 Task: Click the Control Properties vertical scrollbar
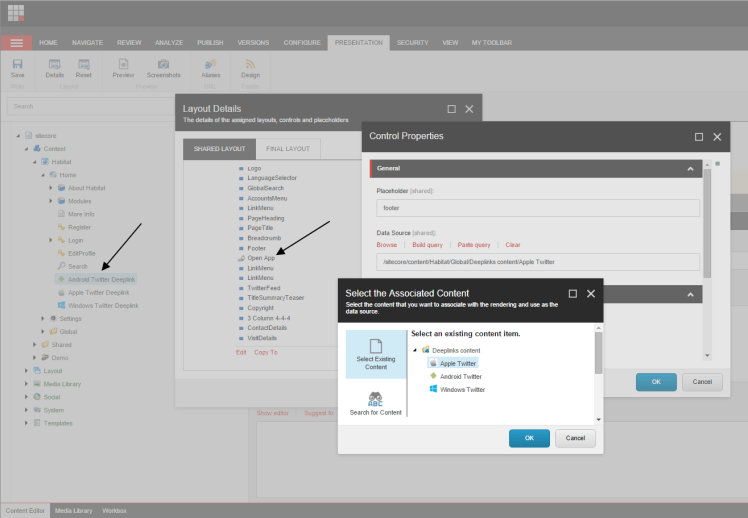coord(707,223)
